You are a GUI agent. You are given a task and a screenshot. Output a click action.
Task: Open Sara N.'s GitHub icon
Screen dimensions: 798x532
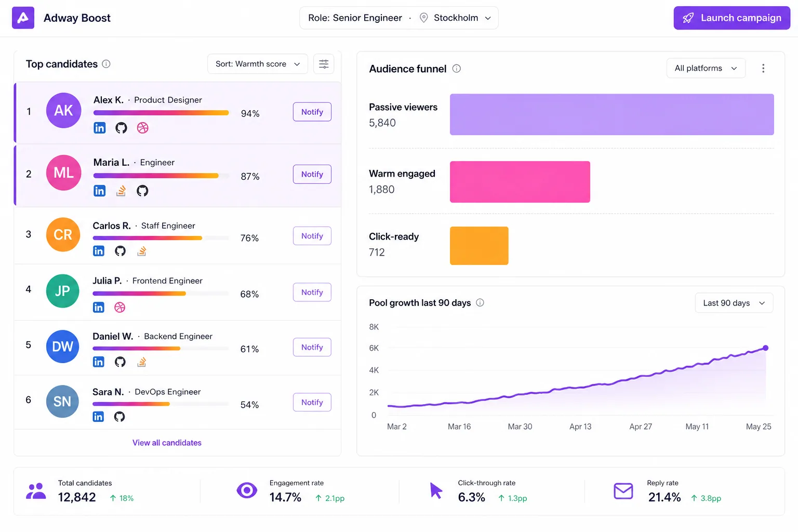119,417
